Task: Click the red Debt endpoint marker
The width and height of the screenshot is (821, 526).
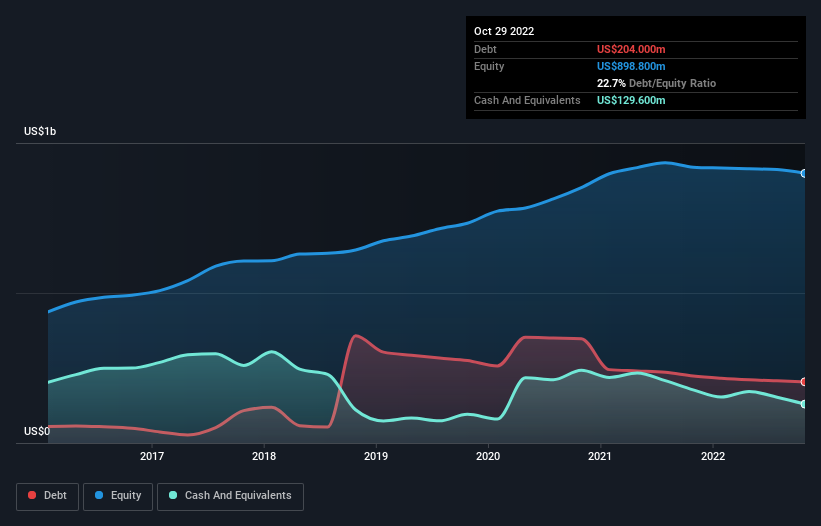Action: (x=804, y=382)
